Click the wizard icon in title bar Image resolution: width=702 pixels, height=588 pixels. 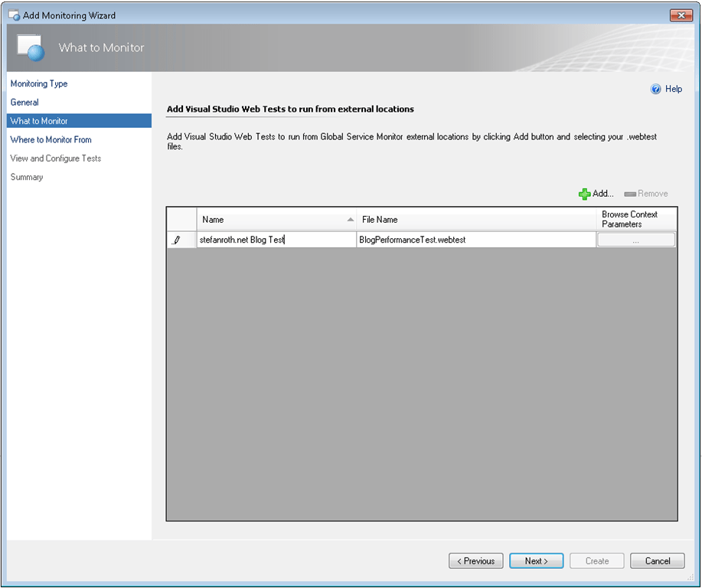click(x=14, y=15)
